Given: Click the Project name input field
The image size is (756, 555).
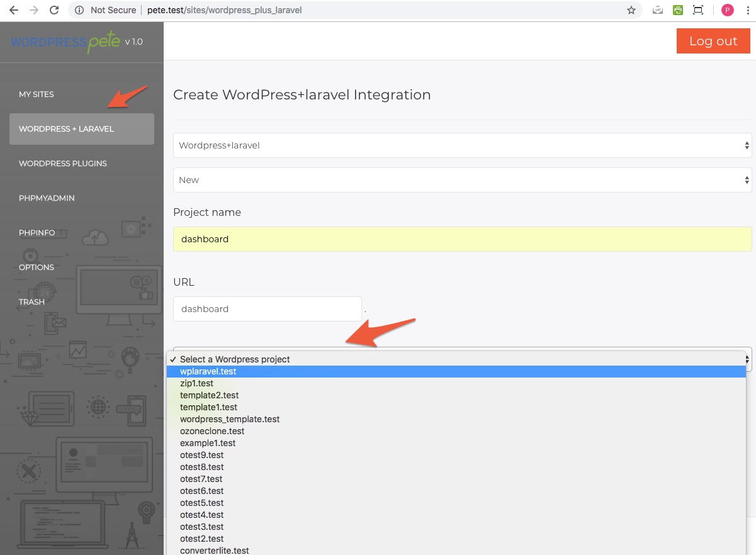Looking at the screenshot, I should 463,239.
